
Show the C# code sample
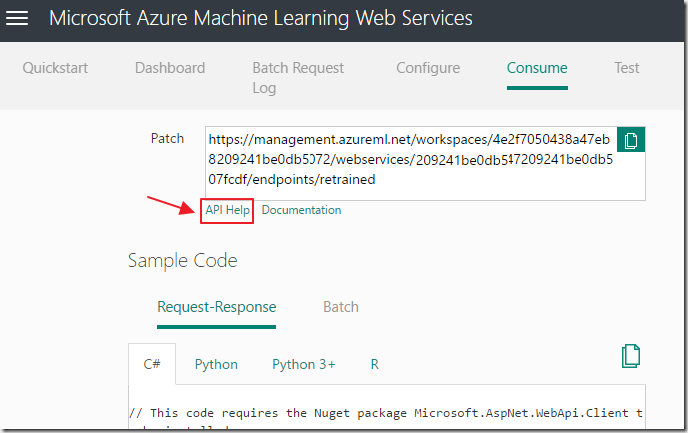[x=152, y=364]
